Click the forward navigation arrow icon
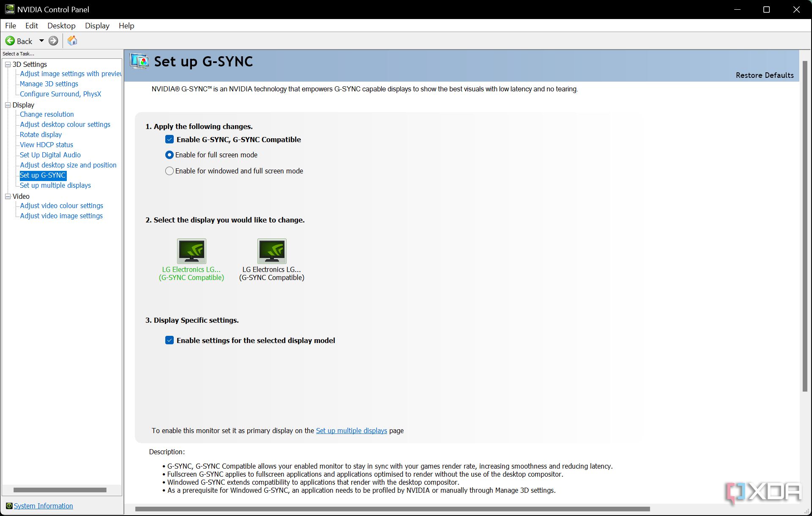 54,40
